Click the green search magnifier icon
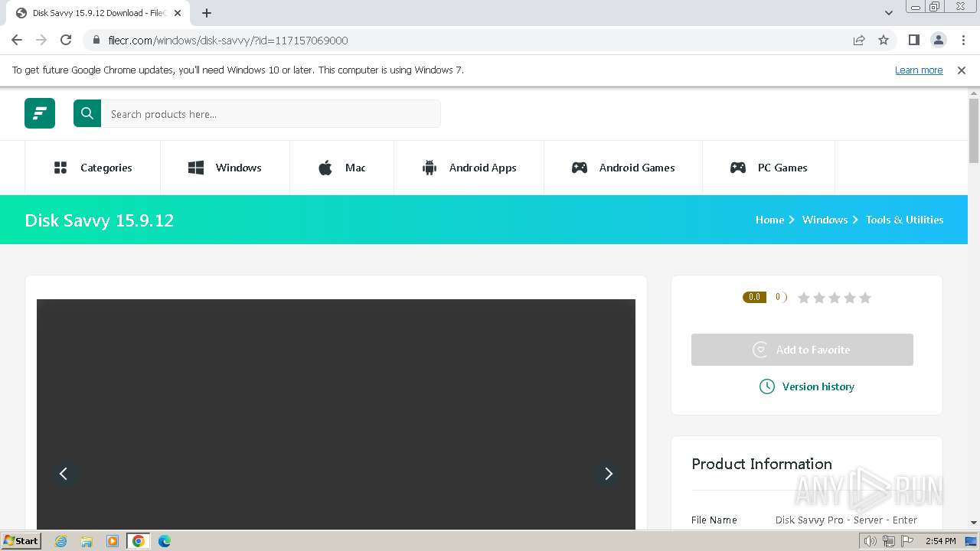Viewport: 980px width, 551px height. (x=87, y=113)
